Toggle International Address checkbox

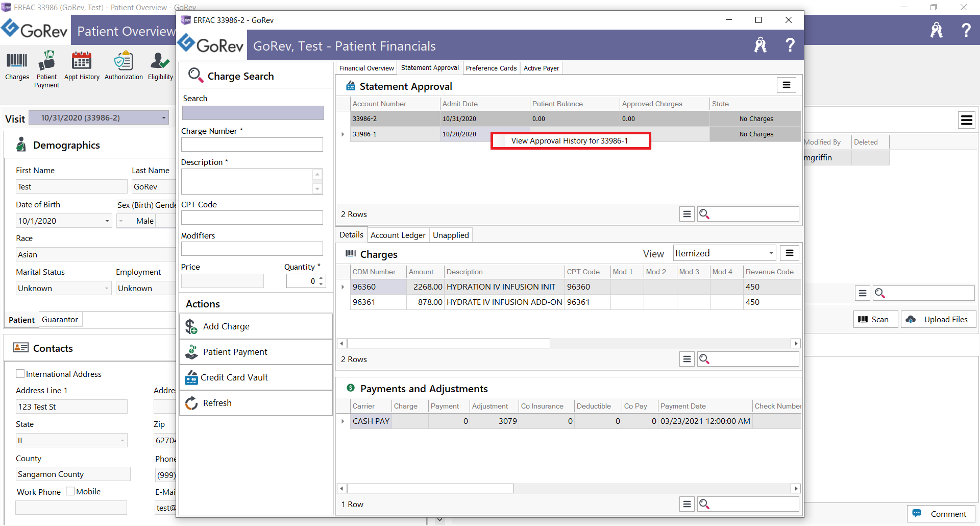click(x=20, y=374)
